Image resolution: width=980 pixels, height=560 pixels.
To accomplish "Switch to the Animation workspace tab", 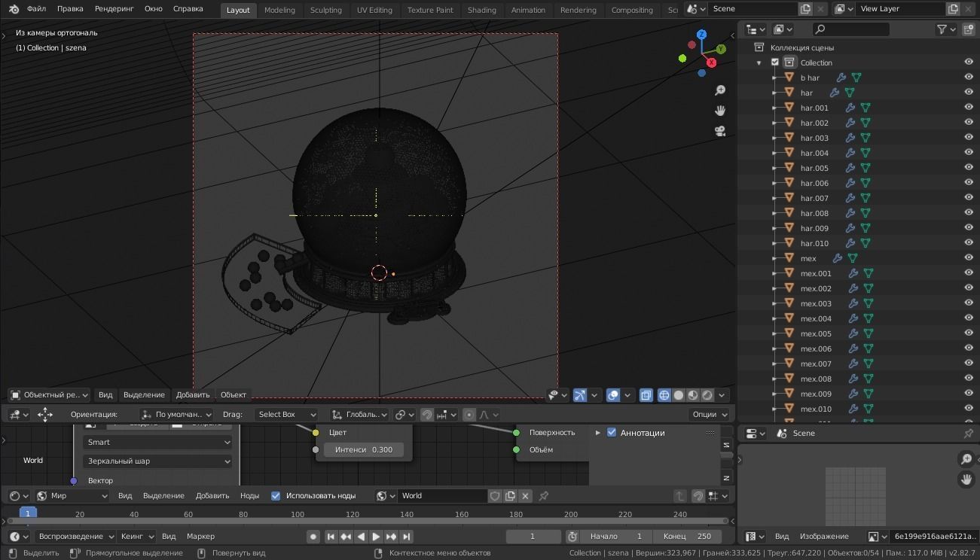I will [528, 10].
